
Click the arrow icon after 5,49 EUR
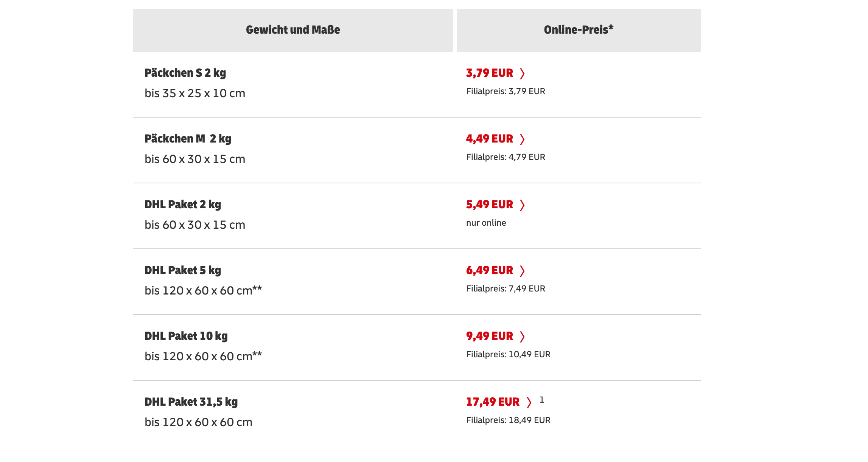click(x=522, y=205)
